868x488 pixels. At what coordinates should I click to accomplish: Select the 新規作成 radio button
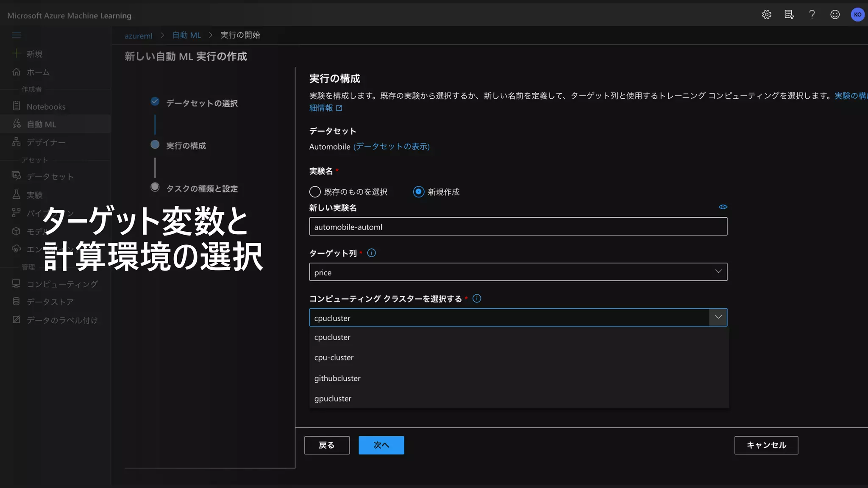(x=418, y=192)
